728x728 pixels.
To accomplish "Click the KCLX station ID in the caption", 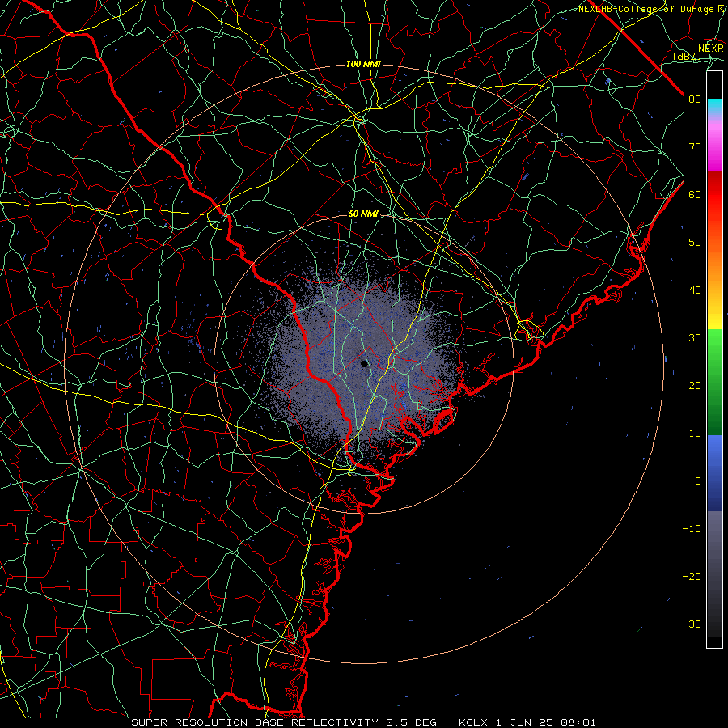I will pos(475,722).
